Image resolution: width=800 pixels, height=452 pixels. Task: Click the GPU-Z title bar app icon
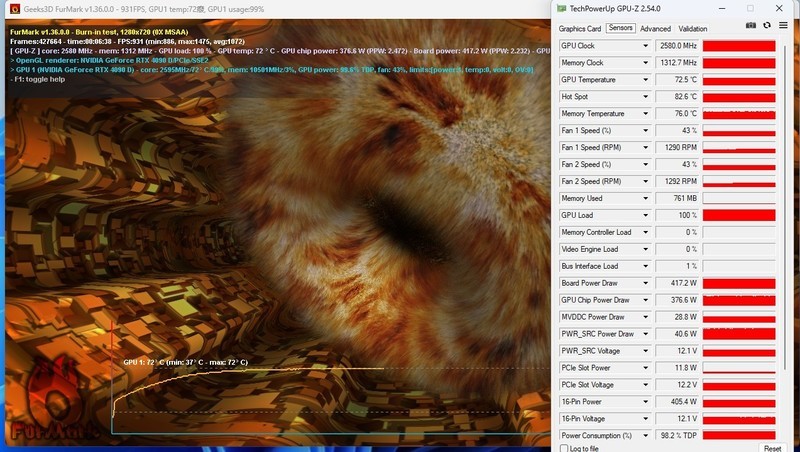tap(562, 9)
